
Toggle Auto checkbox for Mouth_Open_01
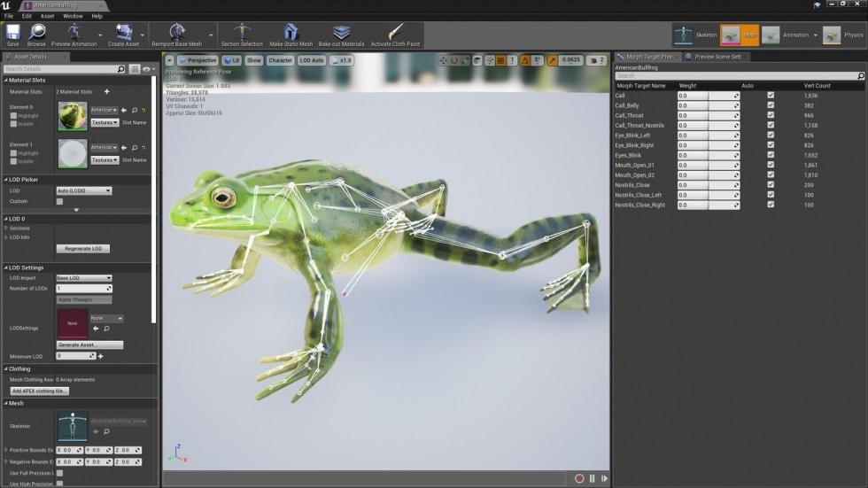pos(771,165)
